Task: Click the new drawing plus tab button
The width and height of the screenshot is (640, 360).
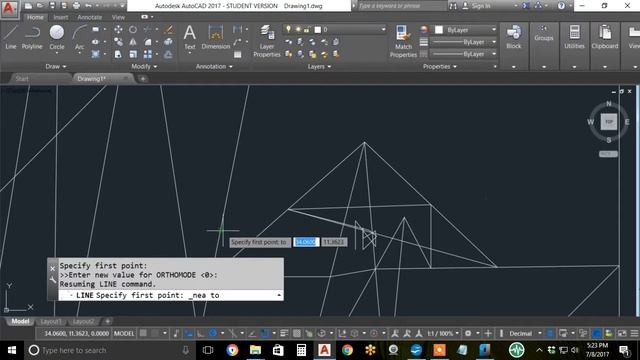Action: (x=143, y=79)
